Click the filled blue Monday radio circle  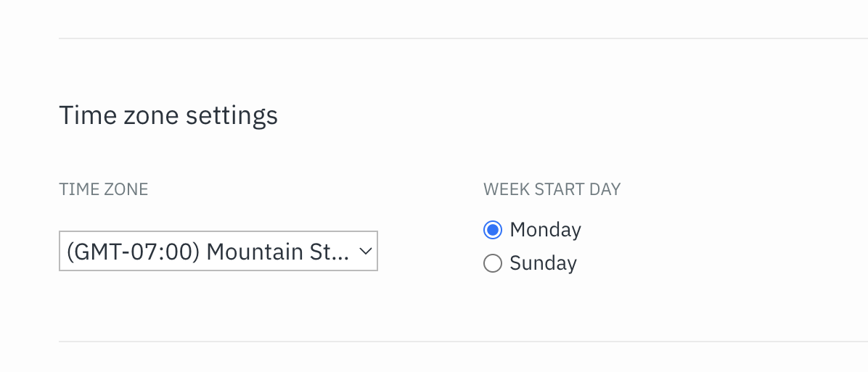493,229
